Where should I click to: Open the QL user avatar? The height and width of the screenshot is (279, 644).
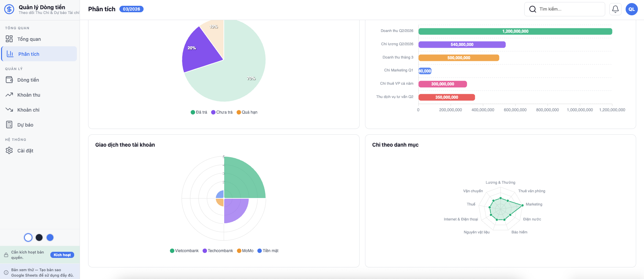(x=631, y=9)
